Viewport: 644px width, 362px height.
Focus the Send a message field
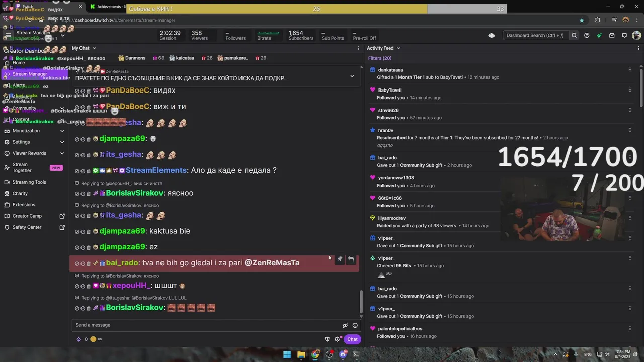click(206, 325)
